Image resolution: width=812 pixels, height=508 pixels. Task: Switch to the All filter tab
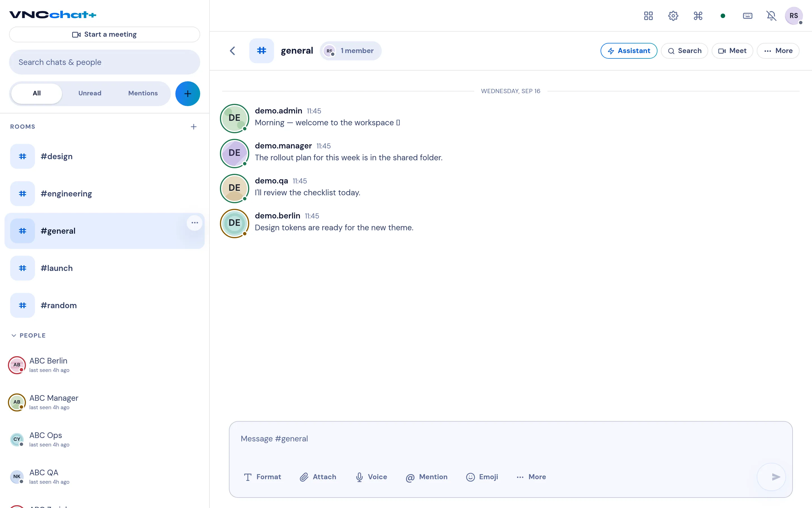pos(37,93)
